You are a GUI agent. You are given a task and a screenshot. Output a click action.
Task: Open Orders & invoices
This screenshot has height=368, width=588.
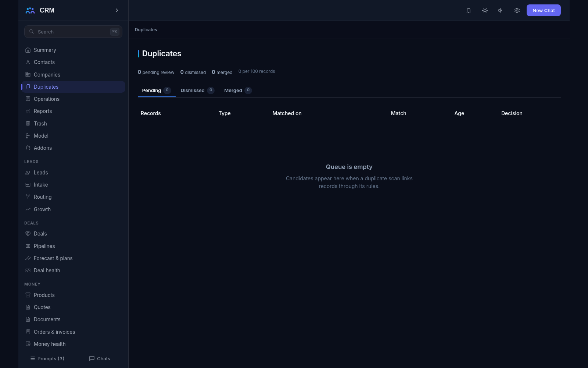[73, 332]
